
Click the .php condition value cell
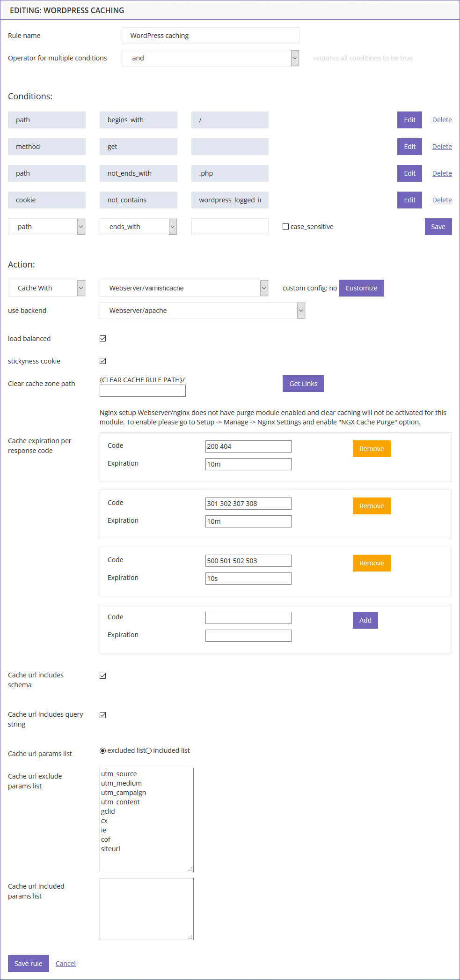click(x=230, y=173)
